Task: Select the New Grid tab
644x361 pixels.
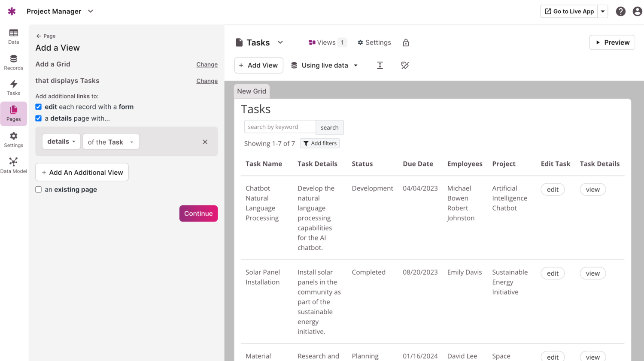Action: (x=252, y=91)
